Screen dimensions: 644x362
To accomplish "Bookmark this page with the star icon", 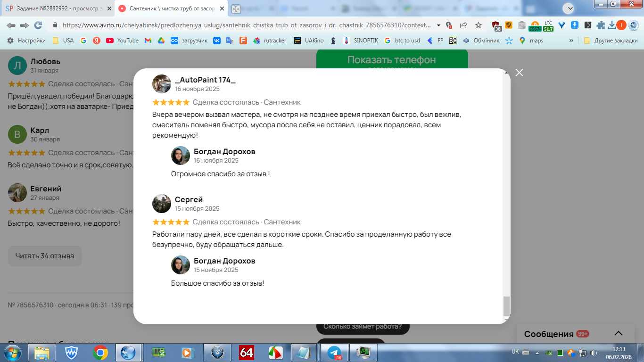I will (x=479, y=25).
